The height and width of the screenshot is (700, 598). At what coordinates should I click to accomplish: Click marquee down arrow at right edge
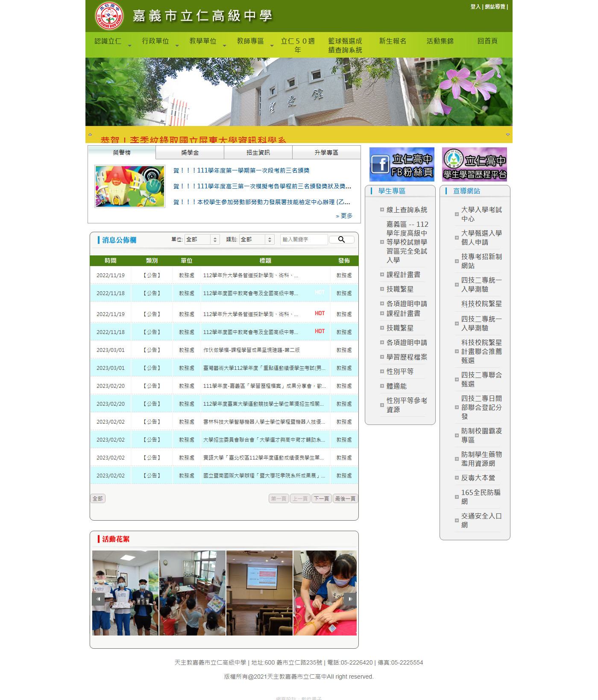tap(507, 135)
